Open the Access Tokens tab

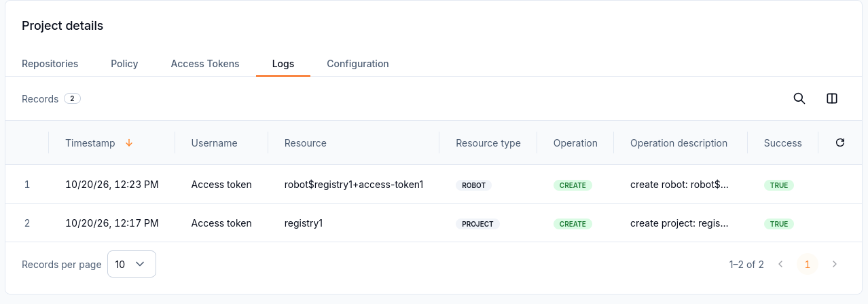[x=205, y=64]
